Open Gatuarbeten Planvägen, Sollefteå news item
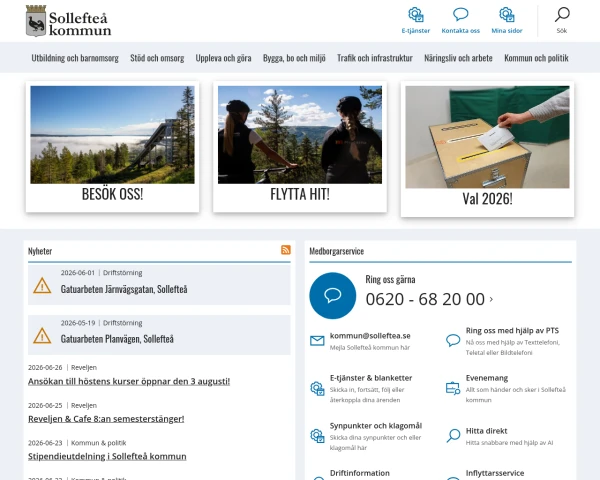 (117, 339)
